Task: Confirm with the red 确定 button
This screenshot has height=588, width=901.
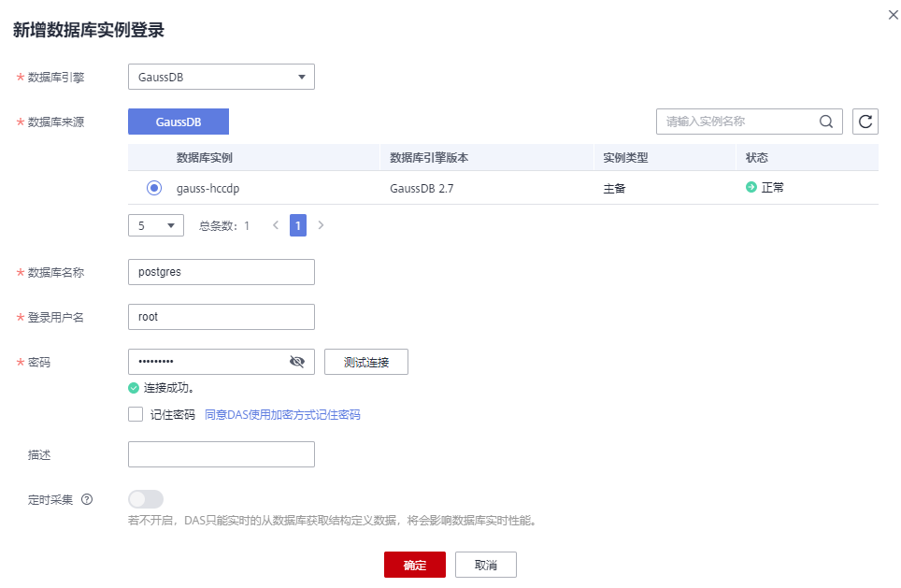Action: click(x=415, y=565)
